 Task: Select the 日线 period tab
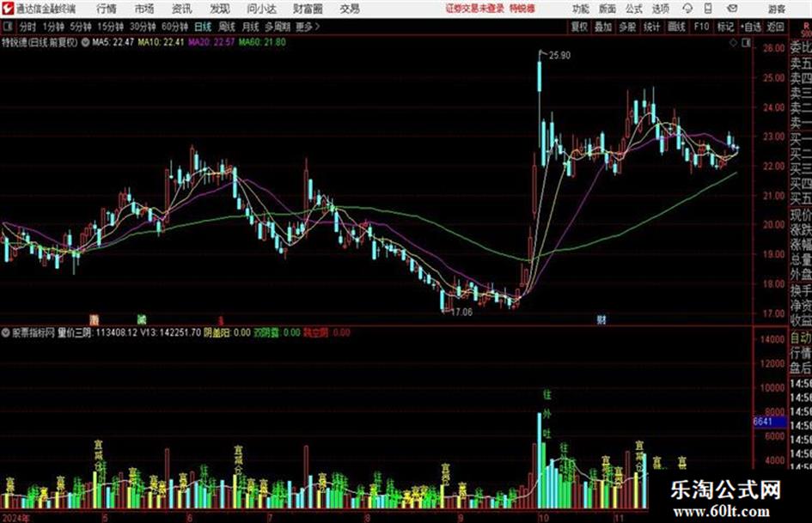tap(203, 27)
